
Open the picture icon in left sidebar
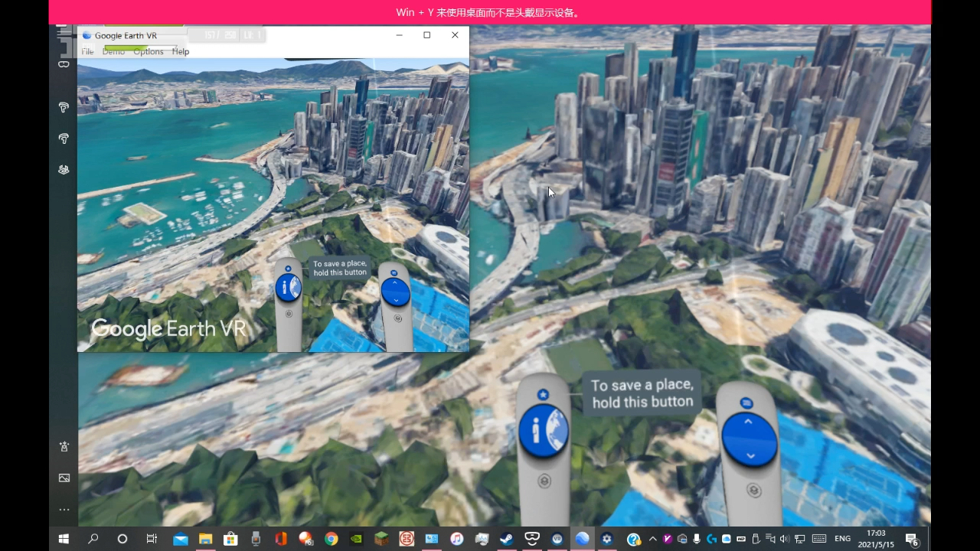(64, 478)
